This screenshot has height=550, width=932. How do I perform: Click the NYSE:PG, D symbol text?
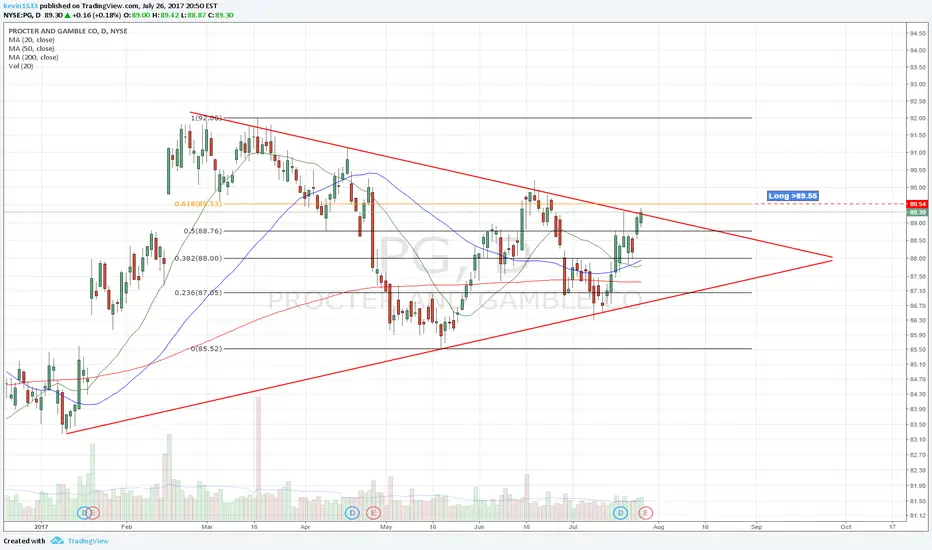click(x=21, y=15)
